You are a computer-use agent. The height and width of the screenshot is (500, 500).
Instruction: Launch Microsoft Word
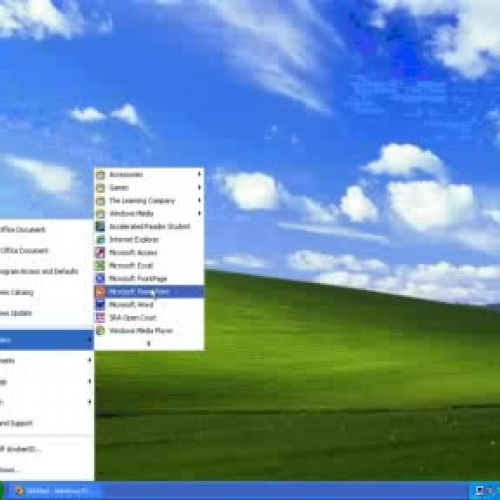coord(149,304)
